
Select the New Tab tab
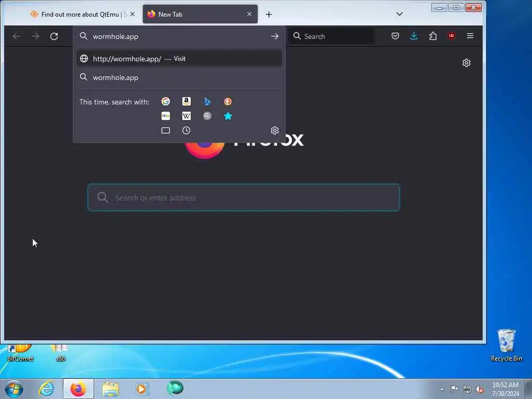point(200,14)
